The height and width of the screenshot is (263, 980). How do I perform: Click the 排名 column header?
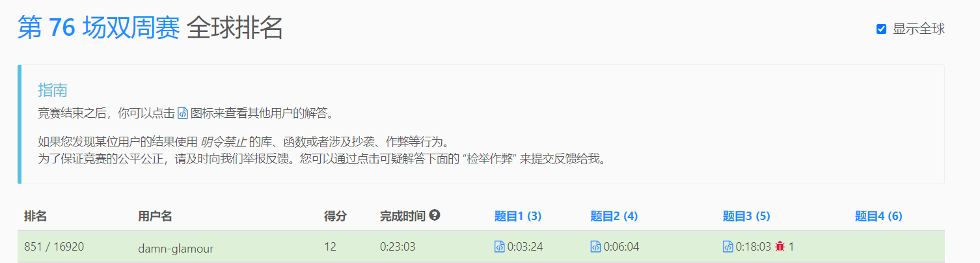[x=35, y=216]
